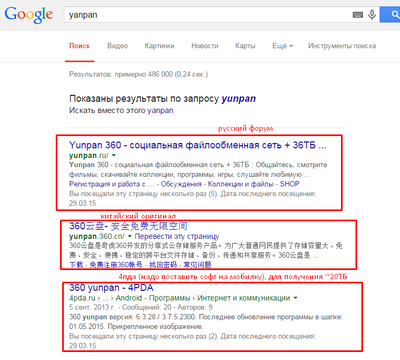Open the 360云盘 Chinese result title

pos(128,226)
